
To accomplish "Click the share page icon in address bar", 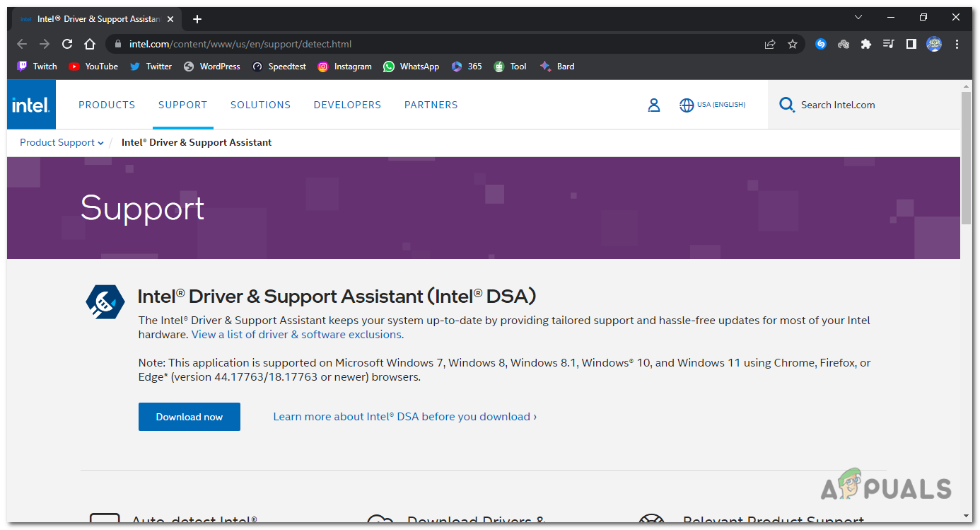I will pos(769,43).
